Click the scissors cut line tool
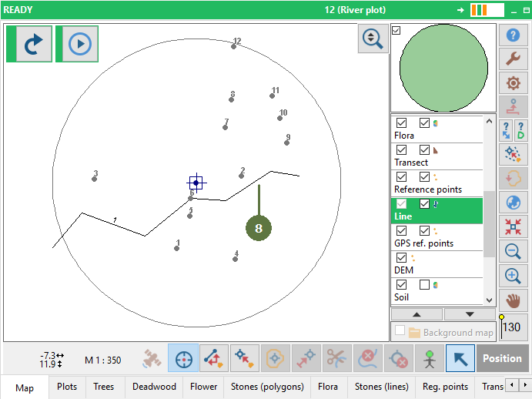This screenshot has width=532, height=399. click(x=337, y=359)
